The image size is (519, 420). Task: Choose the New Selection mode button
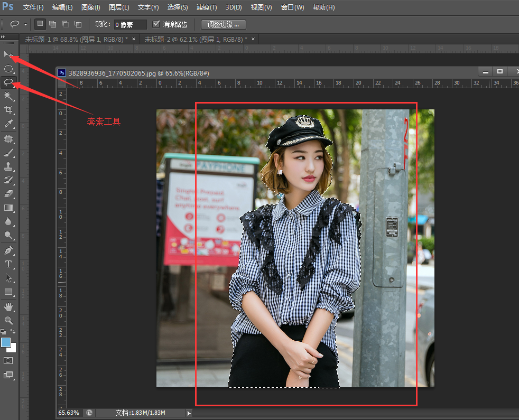tap(40, 24)
